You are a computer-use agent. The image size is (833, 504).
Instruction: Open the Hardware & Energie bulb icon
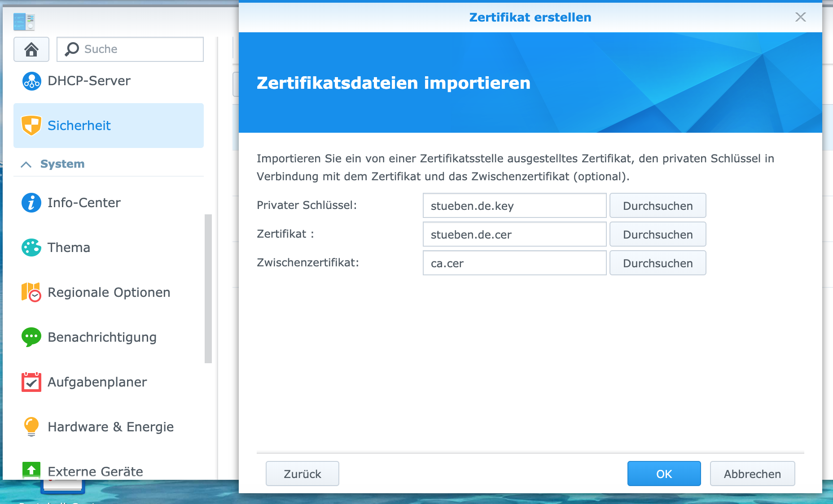(x=31, y=427)
